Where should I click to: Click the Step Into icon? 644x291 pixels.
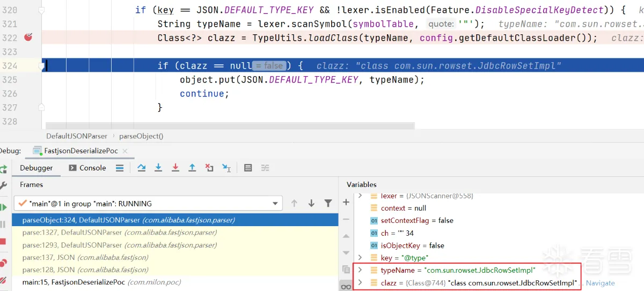[158, 168]
